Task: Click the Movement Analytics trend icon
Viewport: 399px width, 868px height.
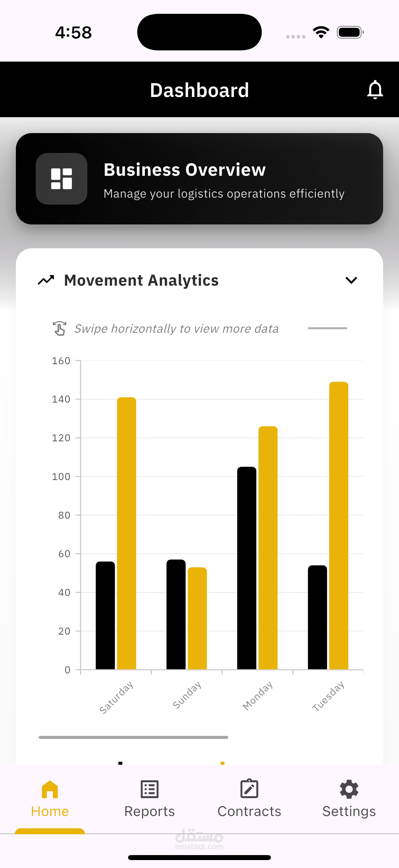Action: point(46,280)
